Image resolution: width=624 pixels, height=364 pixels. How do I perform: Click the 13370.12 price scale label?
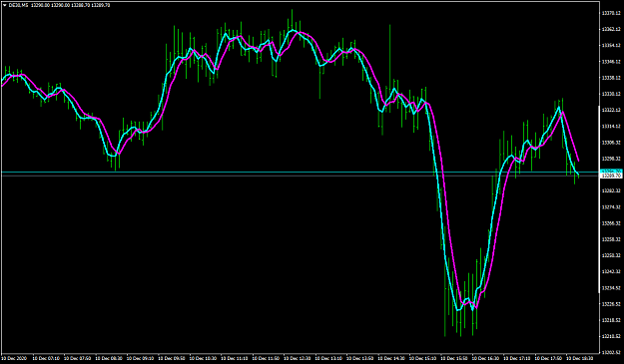(x=611, y=13)
